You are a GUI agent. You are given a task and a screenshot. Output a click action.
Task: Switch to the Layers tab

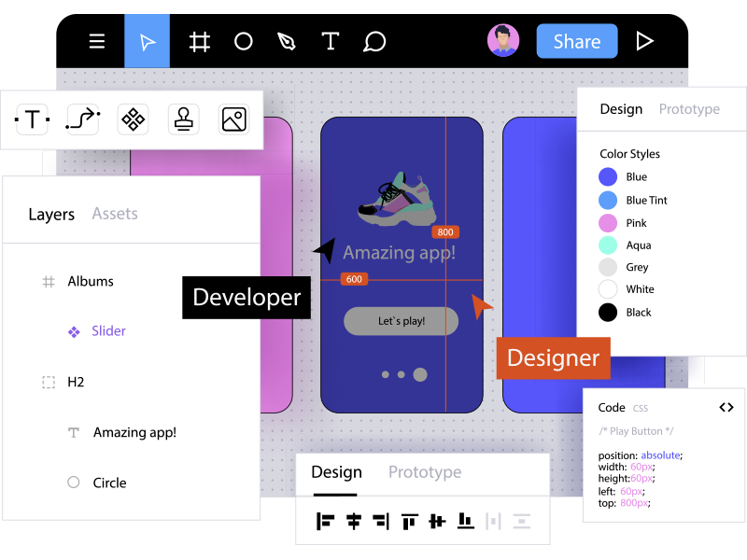(x=51, y=215)
